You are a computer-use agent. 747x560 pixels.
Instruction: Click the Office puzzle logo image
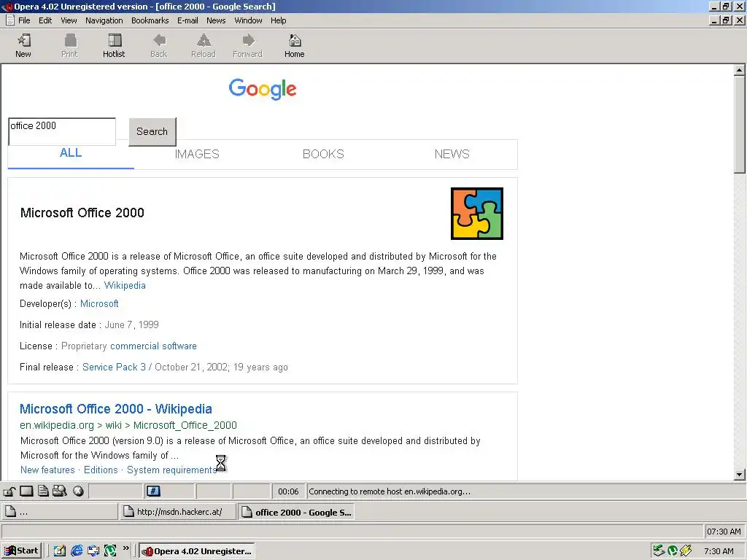(x=477, y=214)
